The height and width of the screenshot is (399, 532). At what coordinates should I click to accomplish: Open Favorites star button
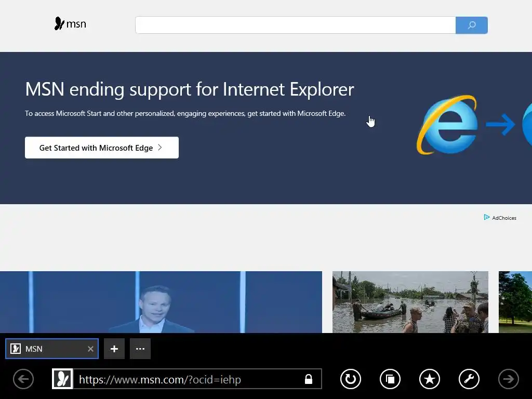430,379
